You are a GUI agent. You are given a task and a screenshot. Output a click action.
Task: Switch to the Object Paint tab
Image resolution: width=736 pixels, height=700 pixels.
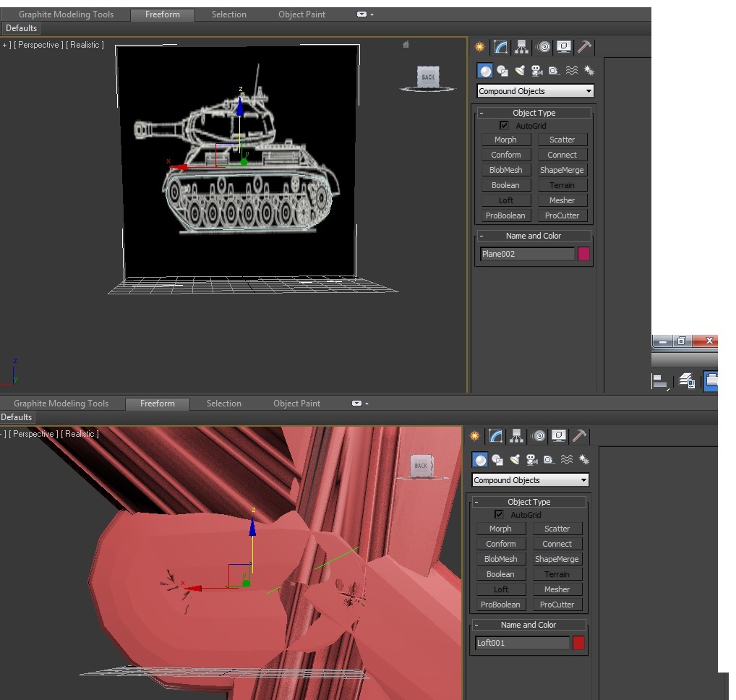[301, 14]
